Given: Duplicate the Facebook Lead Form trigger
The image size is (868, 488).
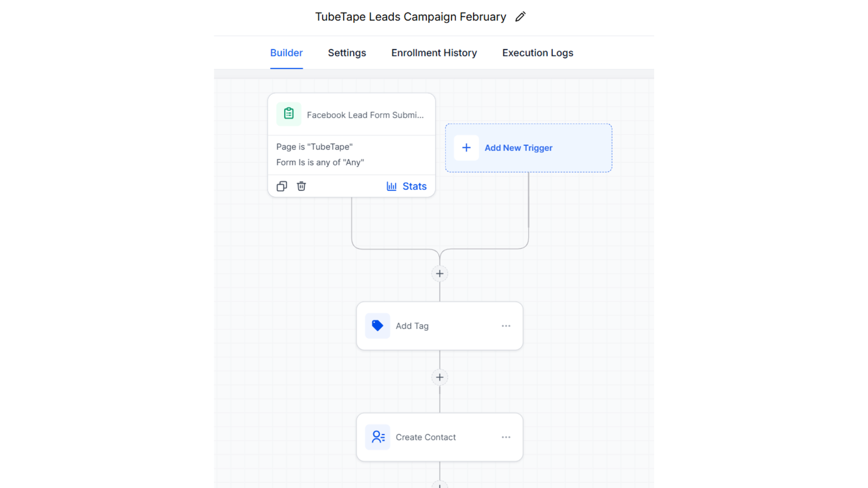Looking at the screenshot, I should [282, 186].
